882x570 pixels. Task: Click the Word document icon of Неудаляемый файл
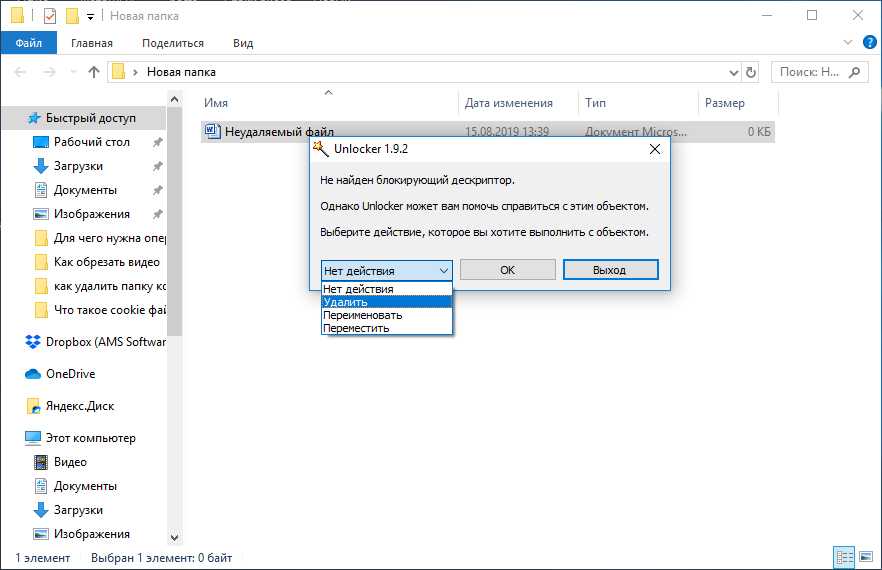pos(212,131)
